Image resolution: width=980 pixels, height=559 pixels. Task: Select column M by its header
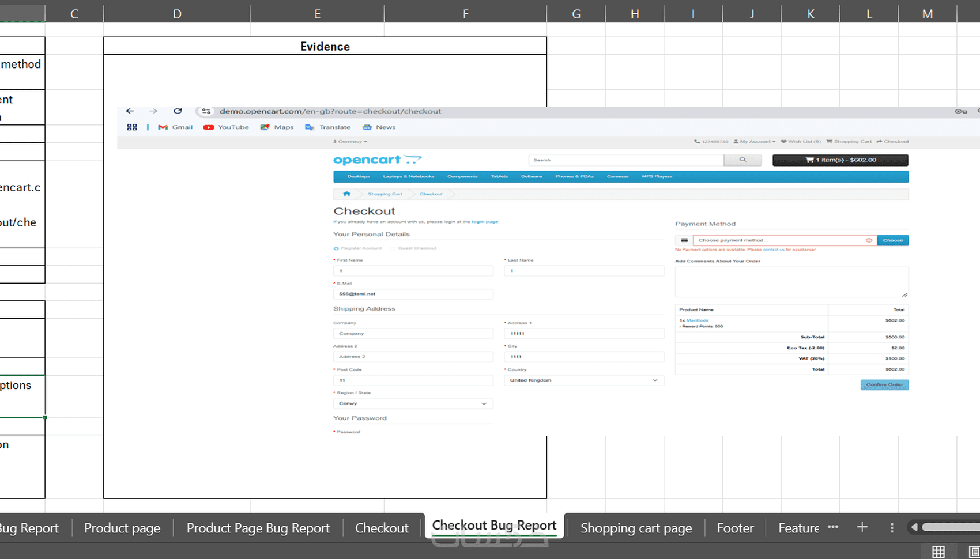pyautogui.click(x=928, y=14)
